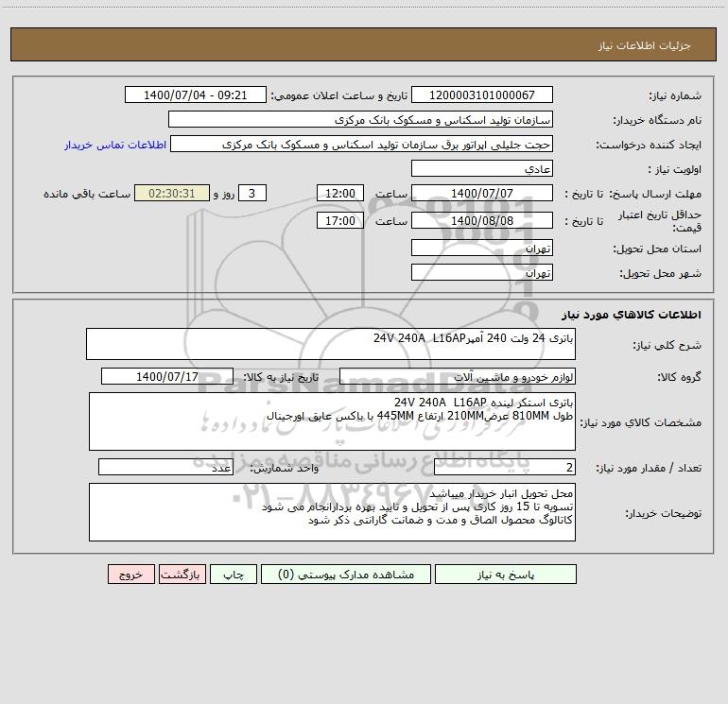Click the priority field showing عادي
Image resolution: width=728 pixels, height=704 pixels.
pos(482,168)
